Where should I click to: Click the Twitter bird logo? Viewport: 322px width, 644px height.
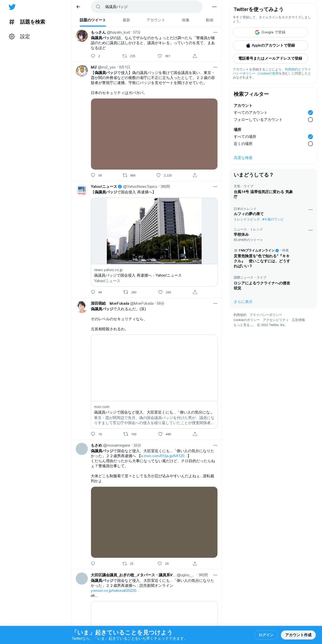click(12, 7)
